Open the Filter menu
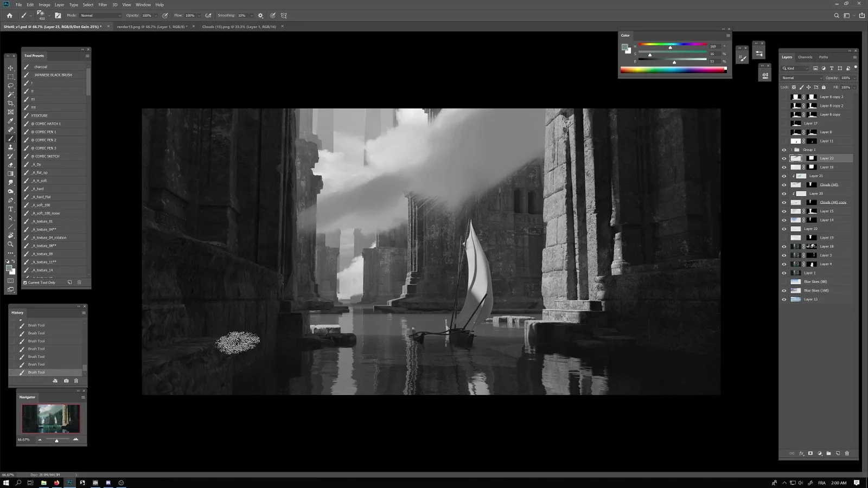Image resolution: width=868 pixels, height=488 pixels. point(102,4)
